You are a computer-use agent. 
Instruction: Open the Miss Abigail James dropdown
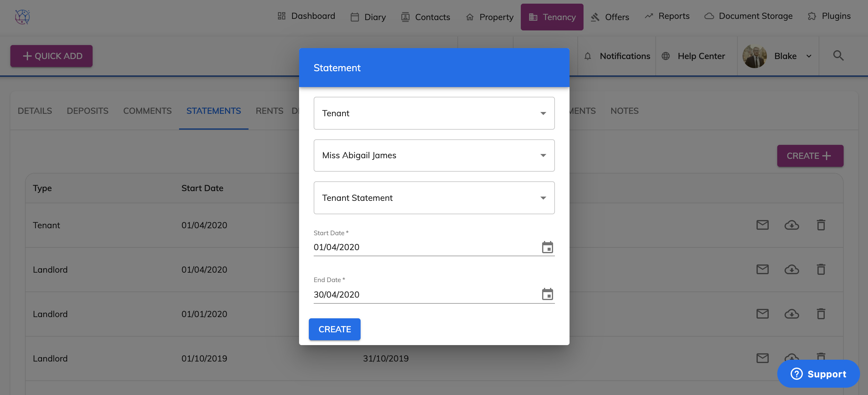434,155
